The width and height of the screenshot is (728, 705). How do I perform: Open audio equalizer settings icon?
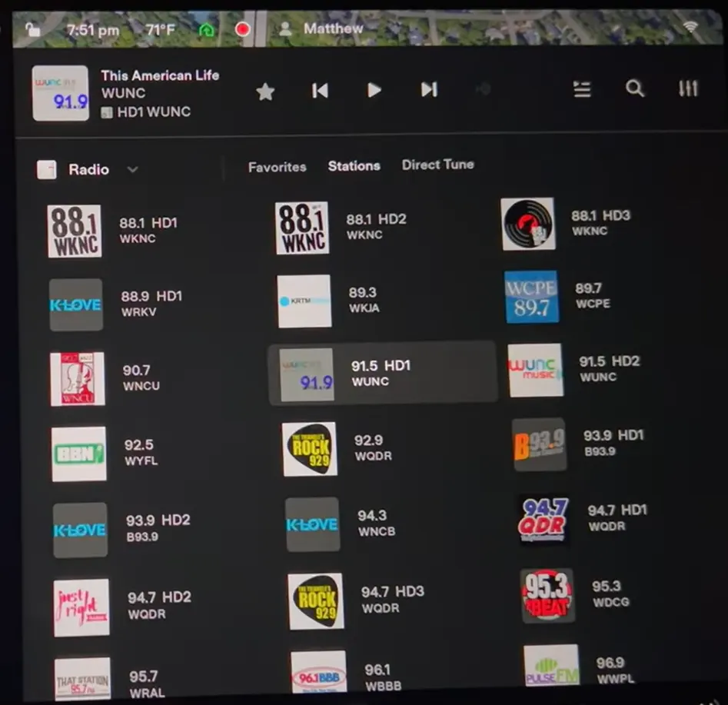688,88
